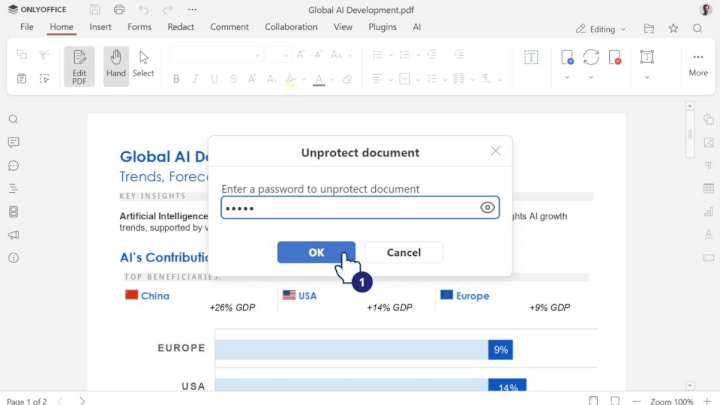Click the Delete page icon

point(615,57)
